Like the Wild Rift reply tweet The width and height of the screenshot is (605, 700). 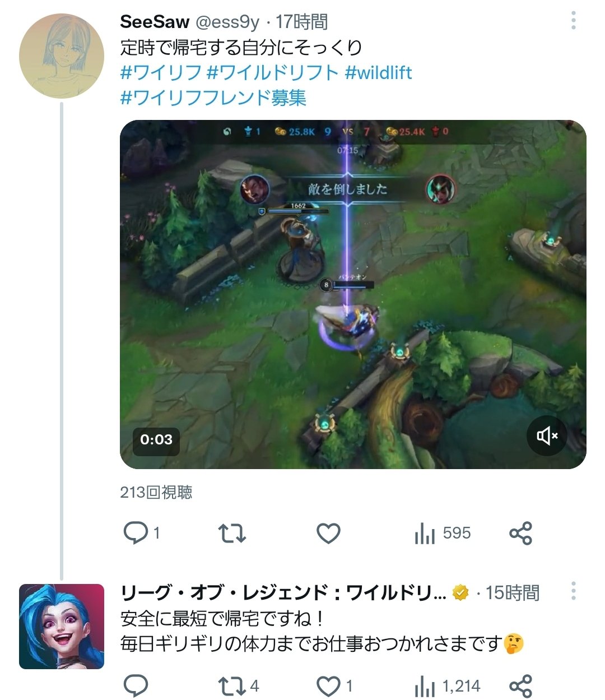334,686
